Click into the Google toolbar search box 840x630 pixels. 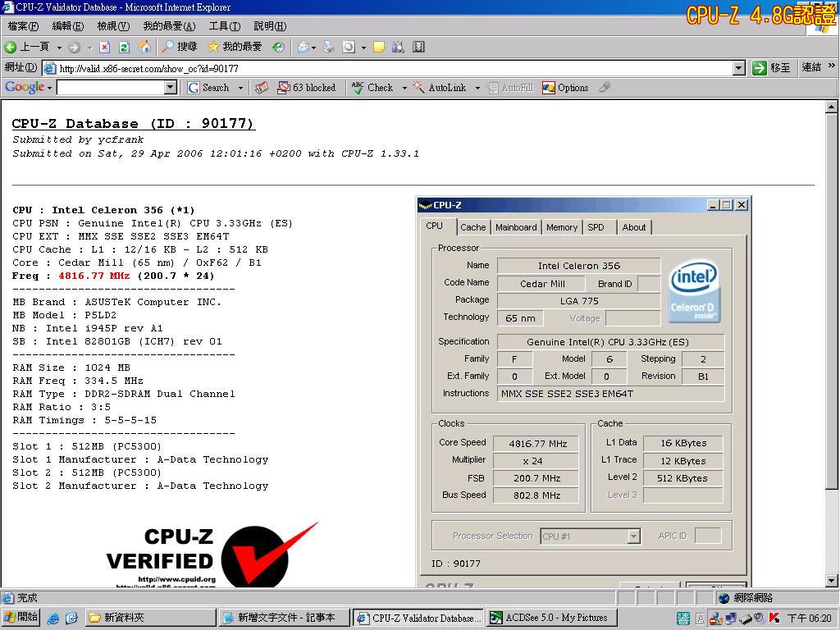coord(111,87)
